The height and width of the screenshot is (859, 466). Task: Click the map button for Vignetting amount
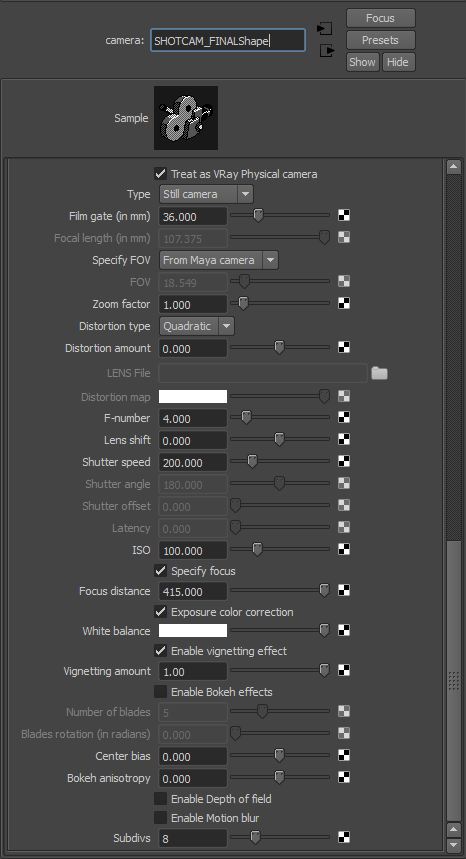click(x=344, y=671)
